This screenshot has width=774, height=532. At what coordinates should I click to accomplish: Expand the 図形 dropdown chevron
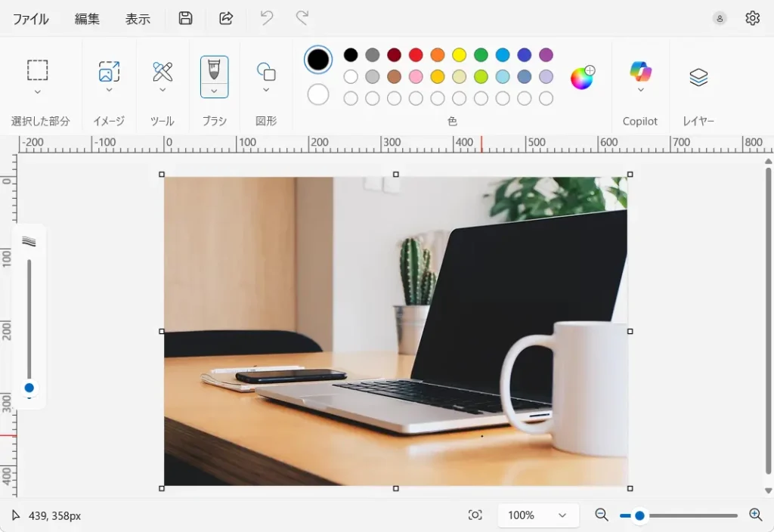coord(266,90)
